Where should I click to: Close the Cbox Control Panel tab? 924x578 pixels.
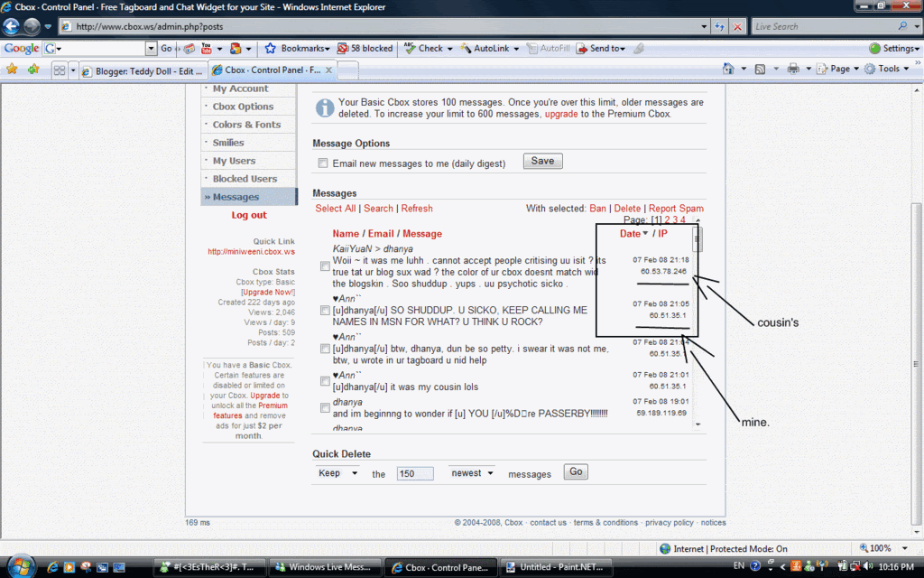(328, 70)
